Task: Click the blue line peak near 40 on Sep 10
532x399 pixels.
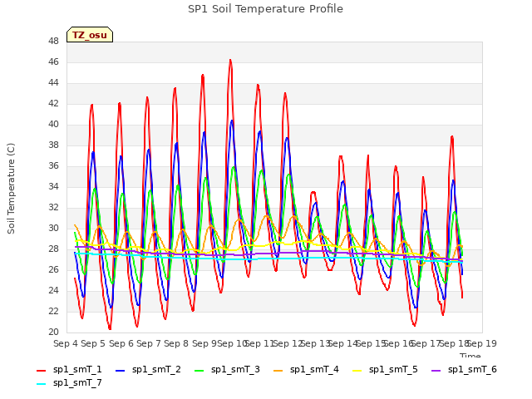Action: 232,121
